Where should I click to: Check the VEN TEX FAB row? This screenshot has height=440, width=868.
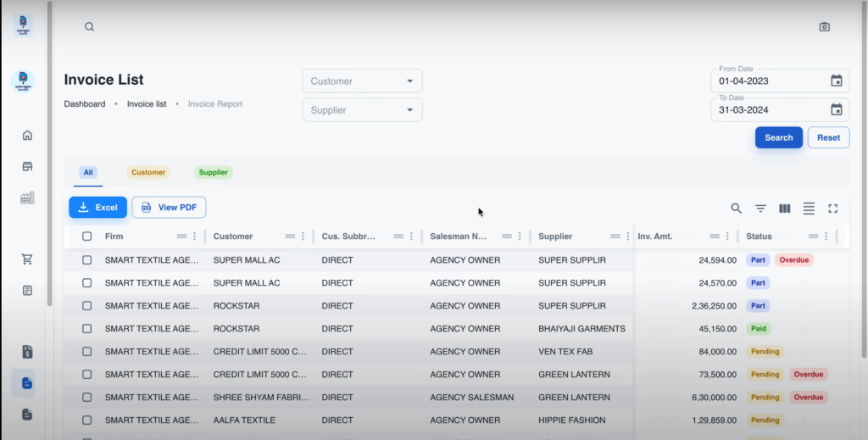pyautogui.click(x=87, y=352)
